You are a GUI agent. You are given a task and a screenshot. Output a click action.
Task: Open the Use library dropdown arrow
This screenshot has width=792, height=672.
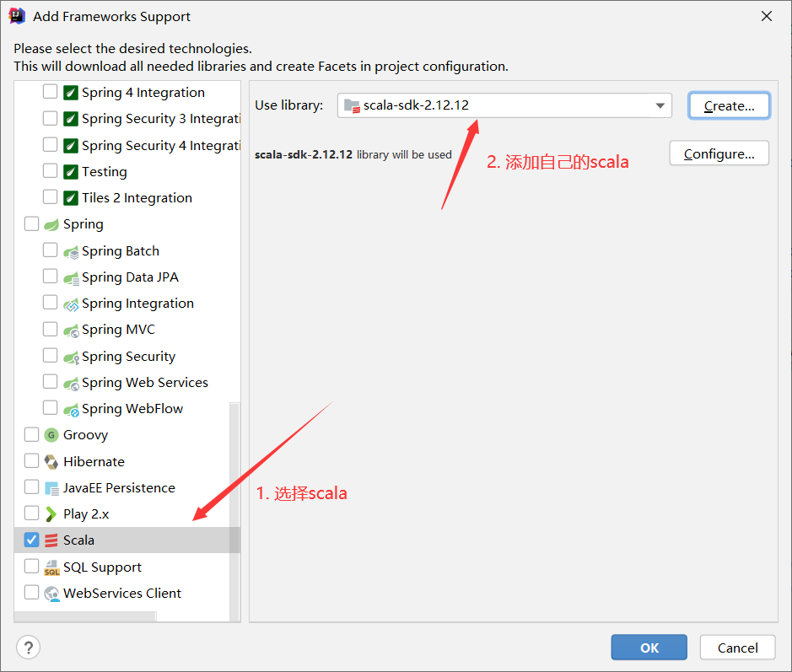[660, 105]
